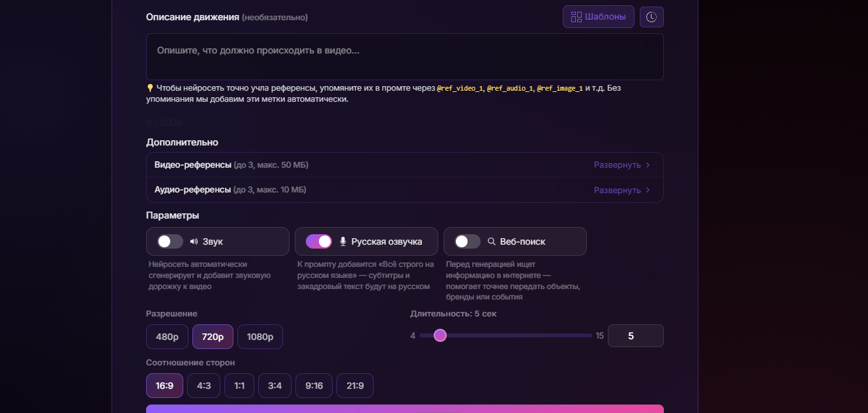The image size is (868, 413).
Task: Pick the 21:9 aspect ratio
Action: tap(355, 386)
